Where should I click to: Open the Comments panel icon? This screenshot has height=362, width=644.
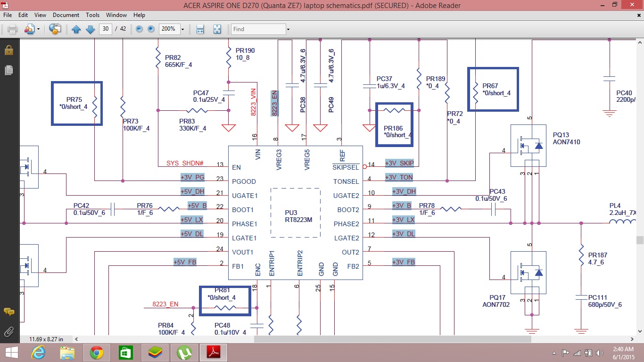[9, 312]
